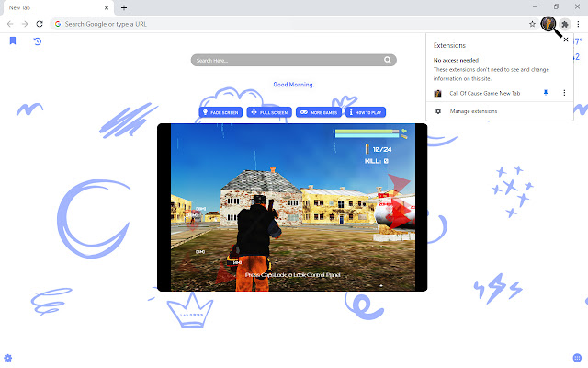Select Call Of Cause Game New Tab entry

(x=485, y=93)
